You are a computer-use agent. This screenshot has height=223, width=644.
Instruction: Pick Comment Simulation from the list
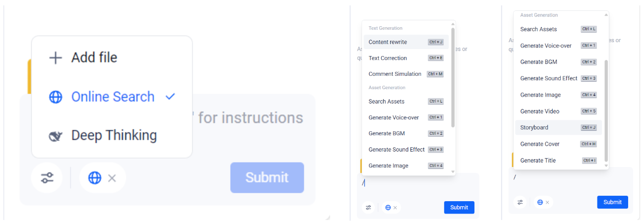[x=395, y=74]
